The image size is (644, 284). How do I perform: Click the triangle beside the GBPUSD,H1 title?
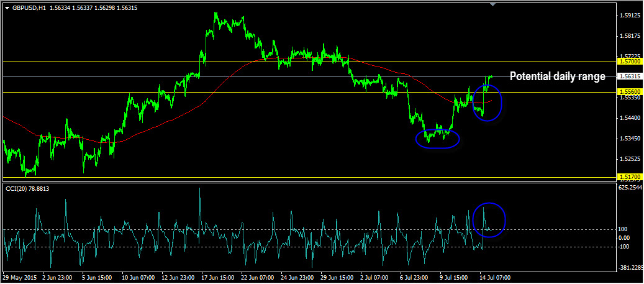click(x=7, y=7)
